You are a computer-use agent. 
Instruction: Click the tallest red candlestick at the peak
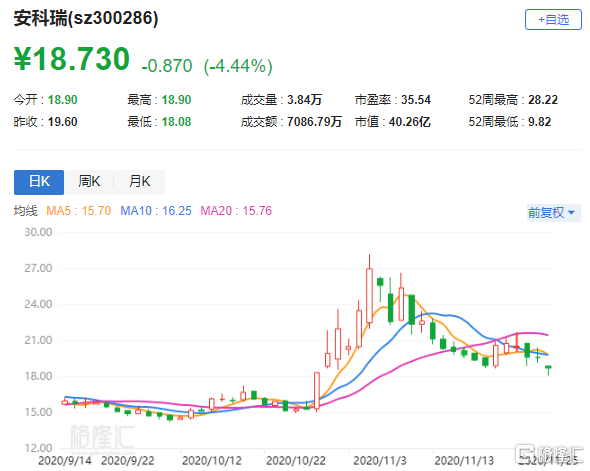click(370, 295)
